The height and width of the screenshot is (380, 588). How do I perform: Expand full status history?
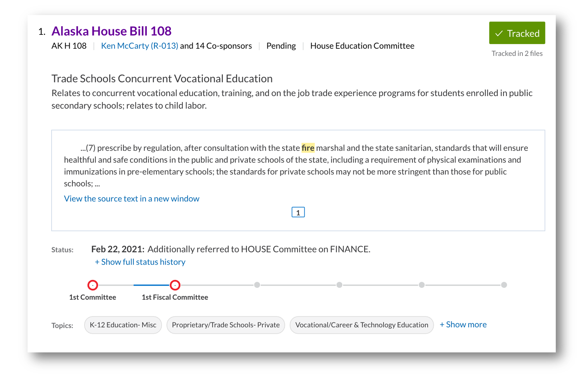pyautogui.click(x=140, y=262)
